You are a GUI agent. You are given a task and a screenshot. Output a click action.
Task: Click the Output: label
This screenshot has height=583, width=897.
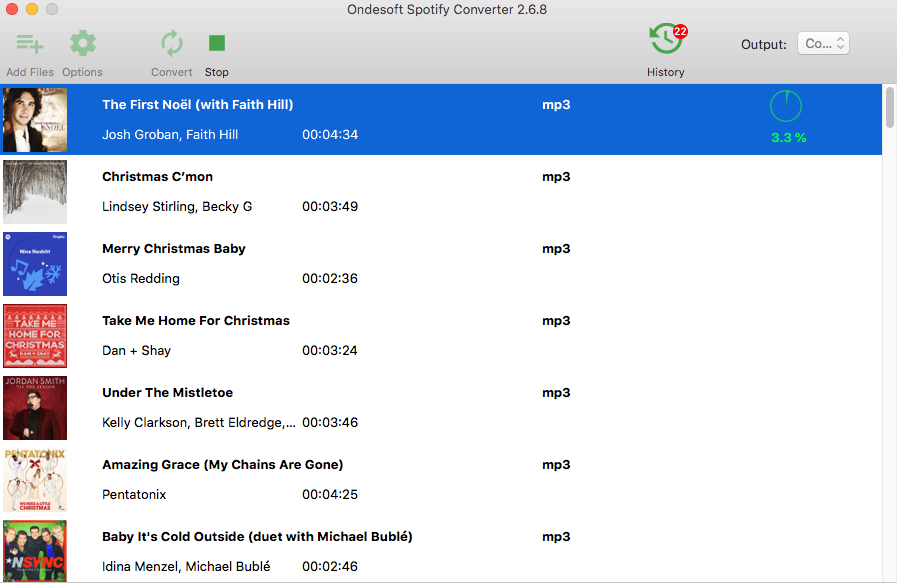[x=764, y=45]
